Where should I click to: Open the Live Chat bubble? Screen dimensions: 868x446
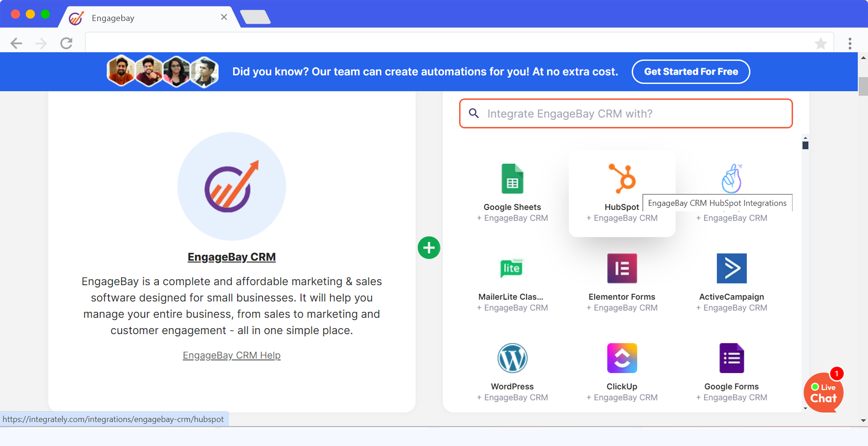(x=824, y=392)
